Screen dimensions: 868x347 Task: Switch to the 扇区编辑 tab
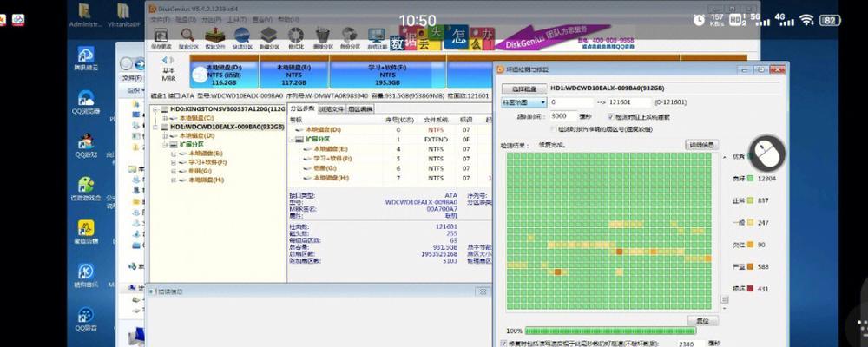pos(360,108)
